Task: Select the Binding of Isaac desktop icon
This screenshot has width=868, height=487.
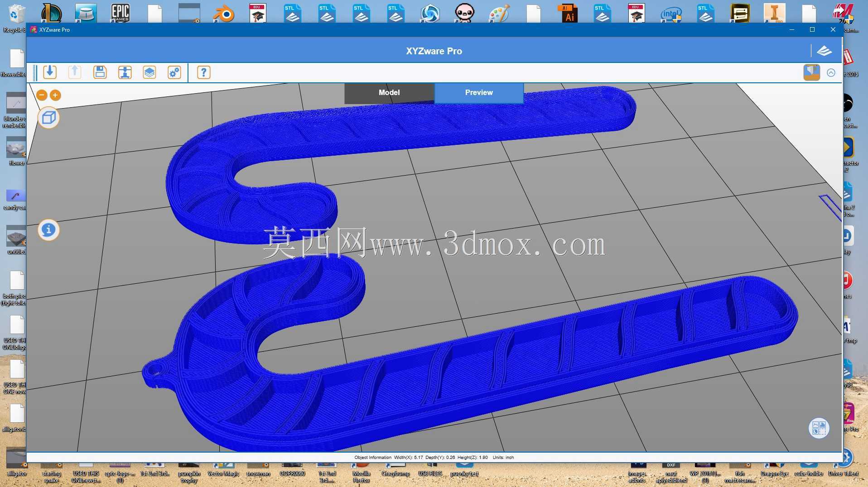Action: [464, 13]
